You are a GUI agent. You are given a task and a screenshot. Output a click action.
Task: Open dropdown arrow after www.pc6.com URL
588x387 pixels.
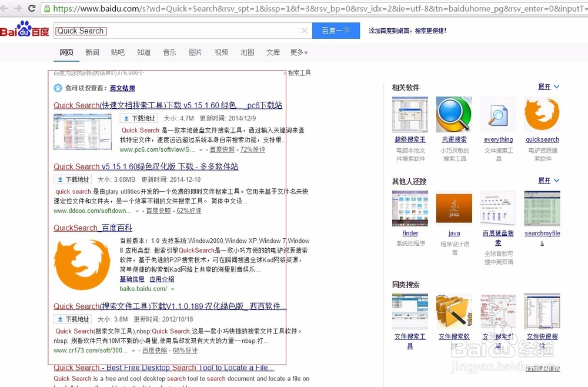click(x=201, y=150)
